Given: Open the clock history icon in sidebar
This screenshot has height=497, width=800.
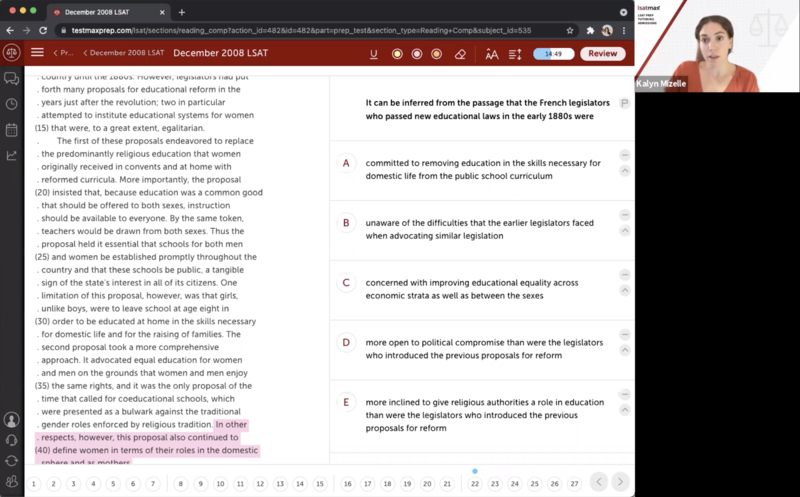Looking at the screenshot, I should pos(12,104).
